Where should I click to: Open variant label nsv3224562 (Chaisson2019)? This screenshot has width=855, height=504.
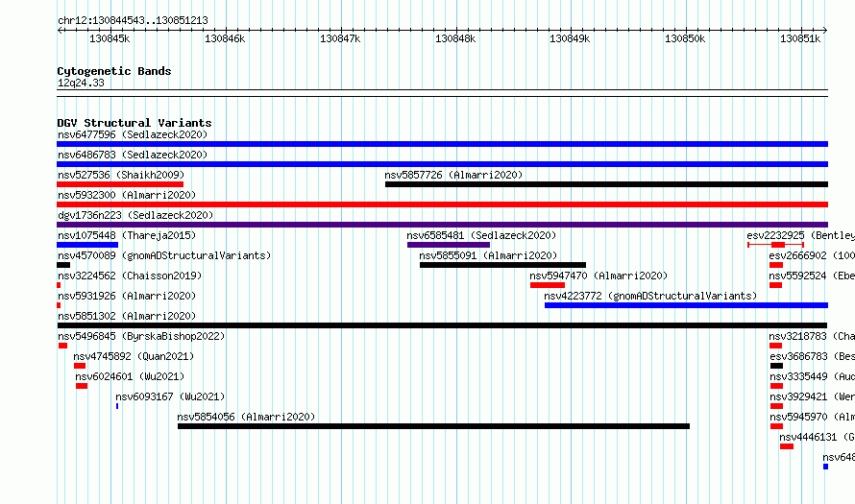[x=130, y=276]
